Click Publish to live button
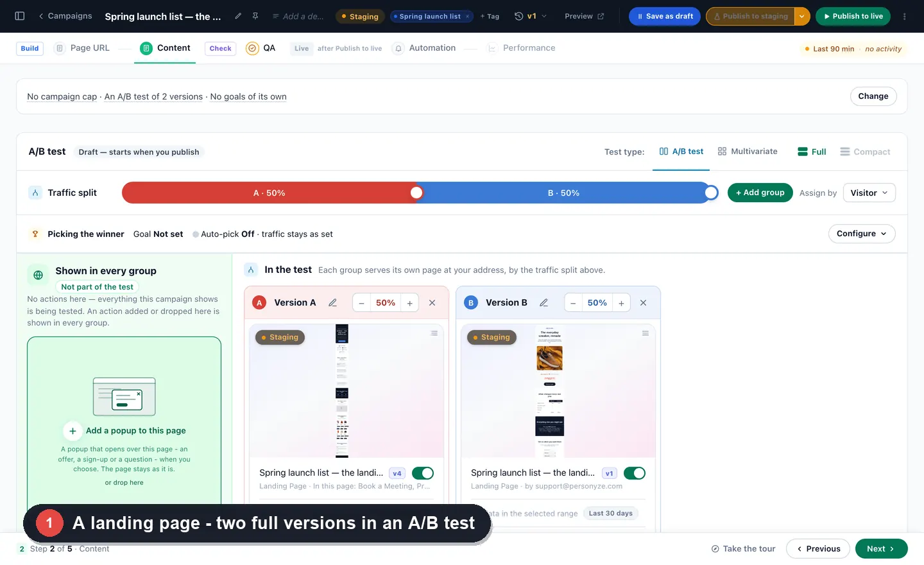Viewport: 924px width, 565px height. pyautogui.click(x=853, y=16)
